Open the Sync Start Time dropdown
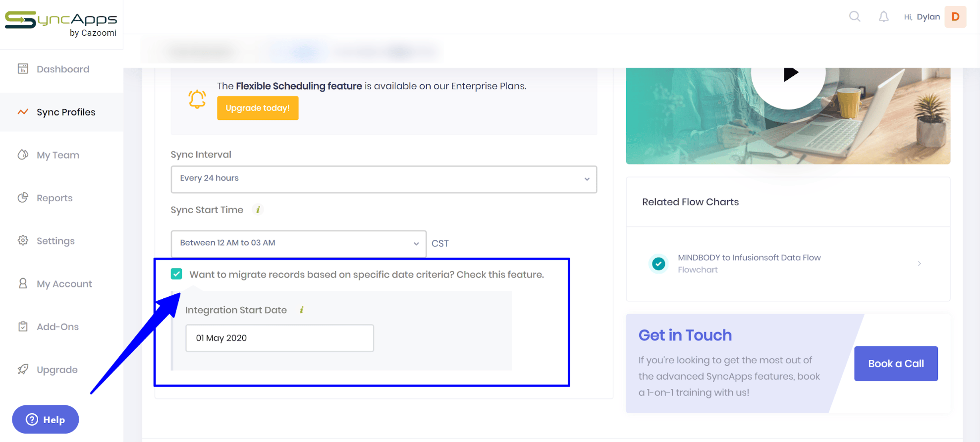The image size is (980, 442). [x=298, y=243]
